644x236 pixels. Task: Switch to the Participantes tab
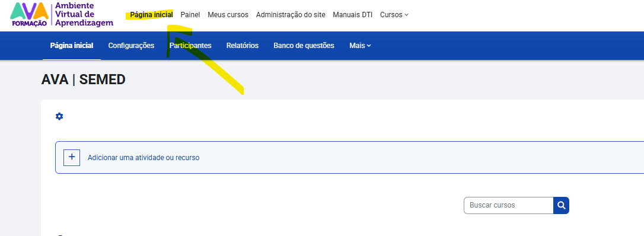[x=190, y=46]
